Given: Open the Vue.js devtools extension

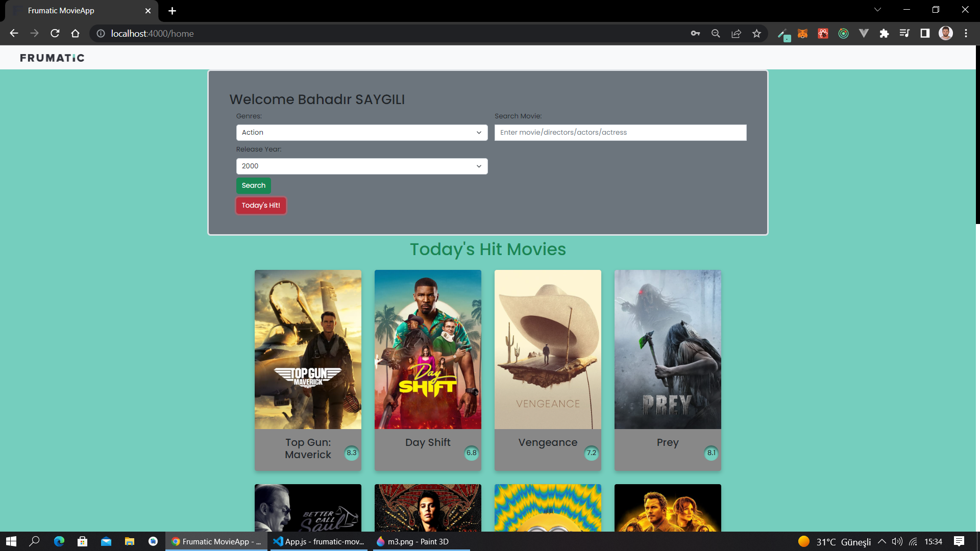Looking at the screenshot, I should 864,33.
